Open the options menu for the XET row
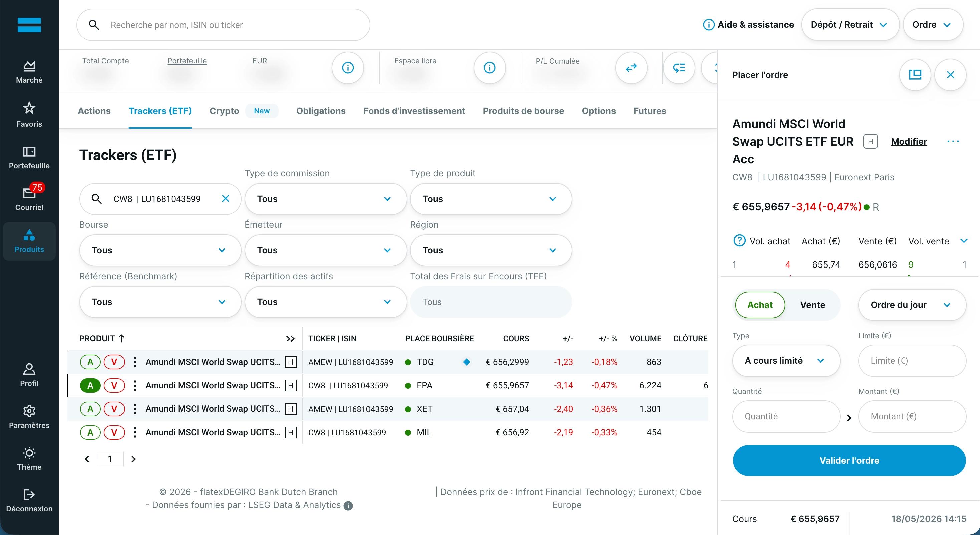Image resolution: width=980 pixels, height=535 pixels. pyautogui.click(x=135, y=409)
